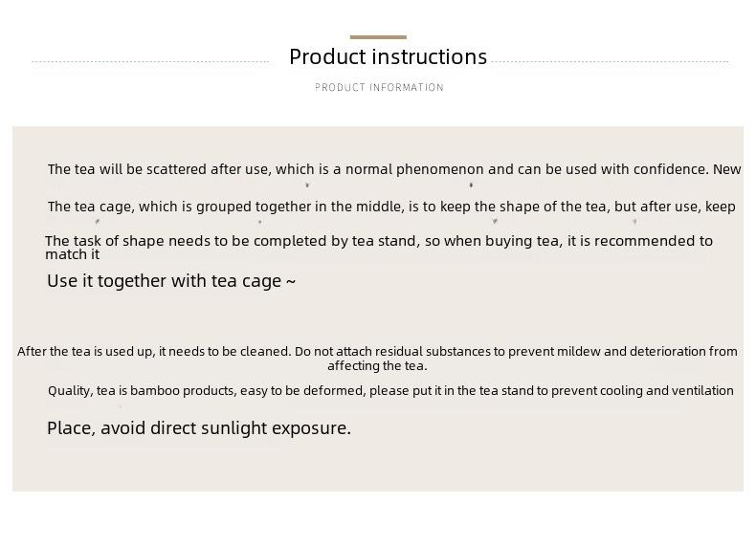Click the 'Product instructions' heading
The width and height of the screenshot is (756, 546).
point(389,56)
